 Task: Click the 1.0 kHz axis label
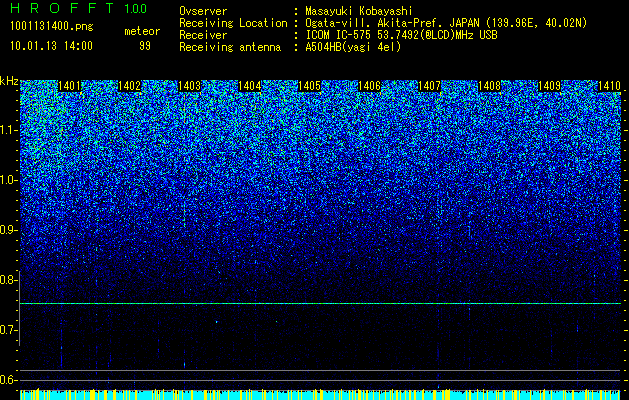8,181
